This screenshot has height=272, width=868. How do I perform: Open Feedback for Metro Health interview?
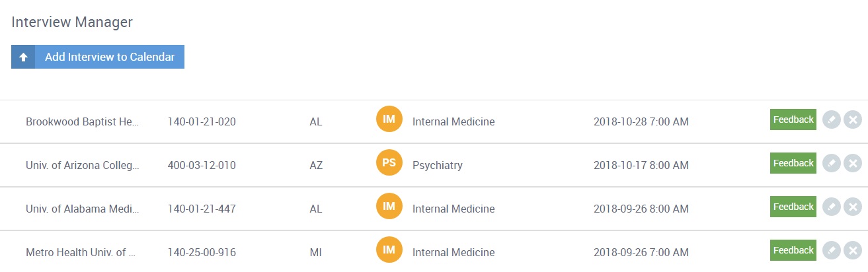(793, 250)
